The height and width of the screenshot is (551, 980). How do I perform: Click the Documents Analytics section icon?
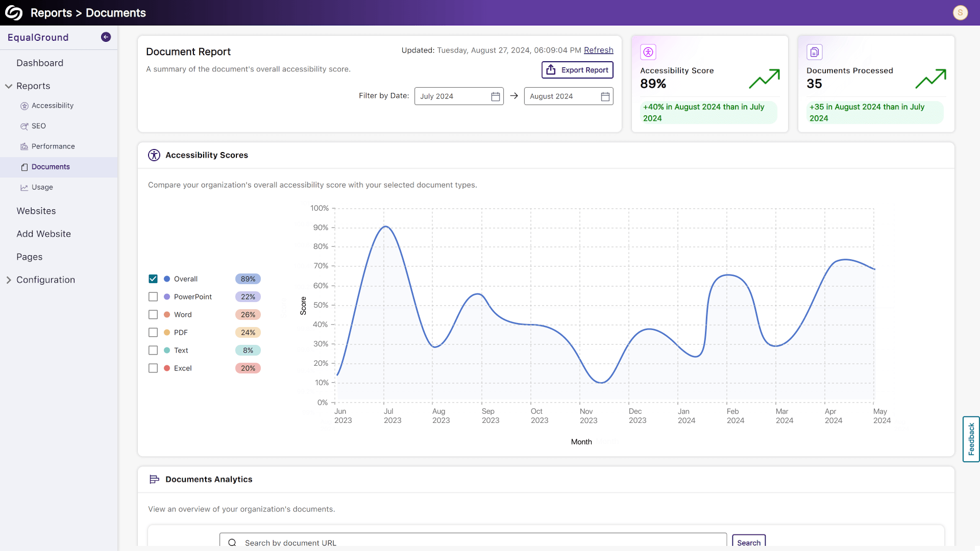[154, 480]
